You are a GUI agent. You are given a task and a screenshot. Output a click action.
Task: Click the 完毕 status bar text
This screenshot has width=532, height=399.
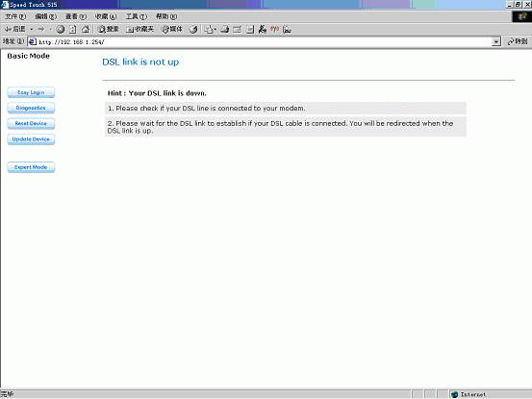pos(7,394)
